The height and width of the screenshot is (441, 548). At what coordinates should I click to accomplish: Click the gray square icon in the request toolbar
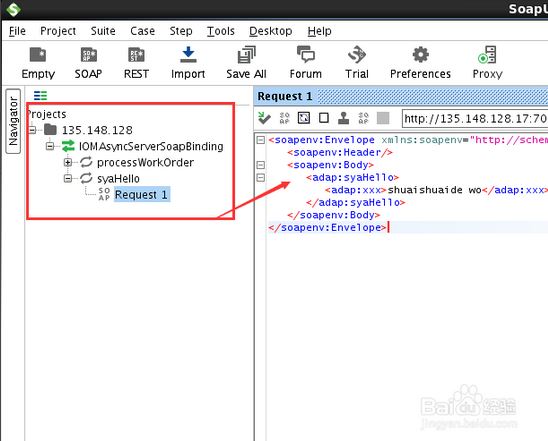383,118
